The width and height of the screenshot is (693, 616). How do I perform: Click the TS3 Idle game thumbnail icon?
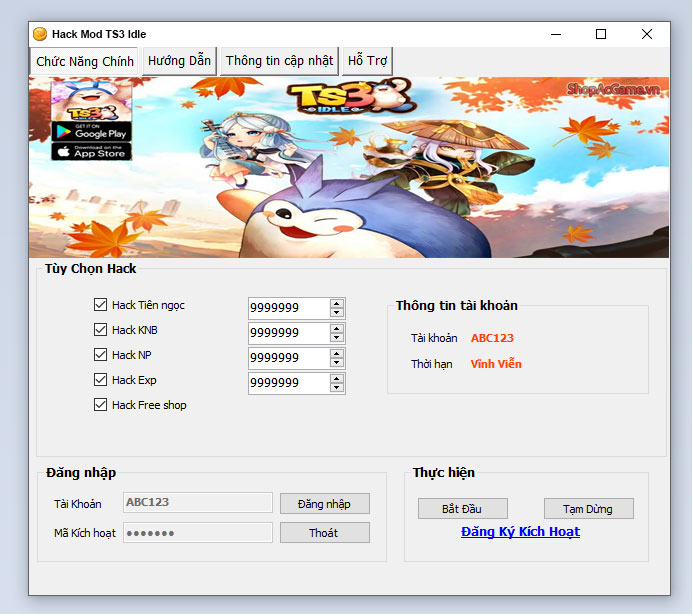(x=91, y=101)
